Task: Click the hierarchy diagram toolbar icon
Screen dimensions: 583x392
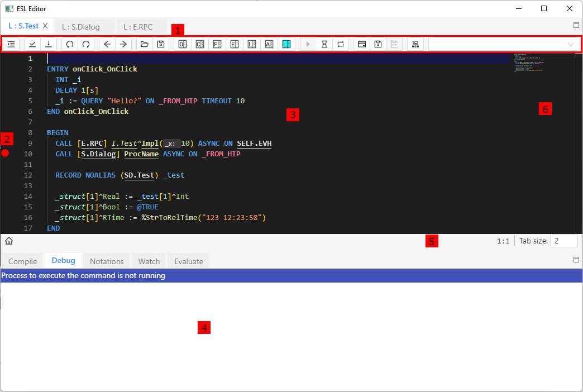Action: [x=415, y=44]
